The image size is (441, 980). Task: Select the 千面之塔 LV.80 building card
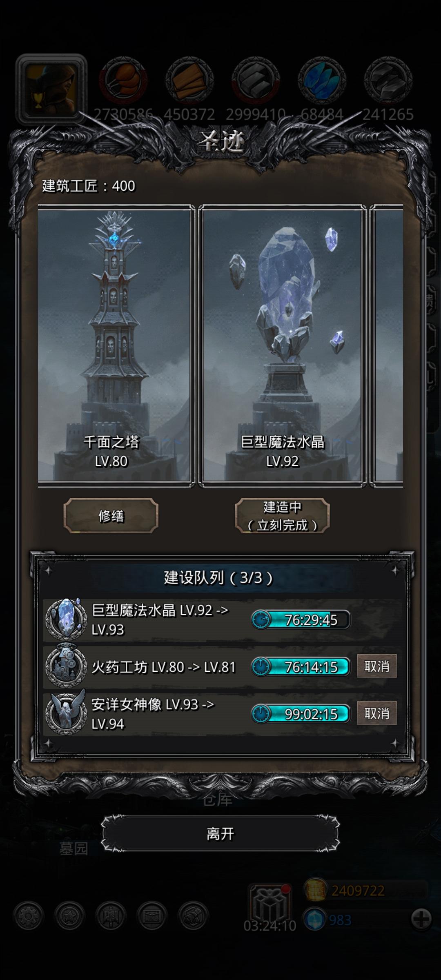(x=116, y=346)
